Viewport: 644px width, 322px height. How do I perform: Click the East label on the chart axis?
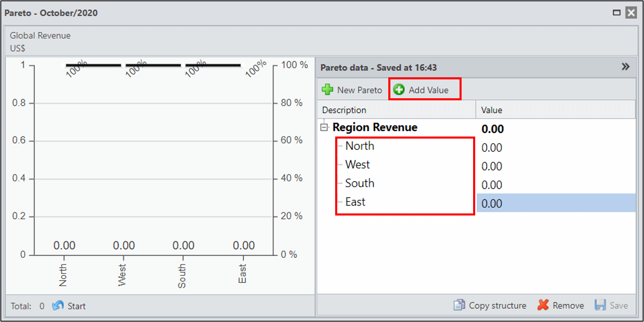(x=242, y=274)
